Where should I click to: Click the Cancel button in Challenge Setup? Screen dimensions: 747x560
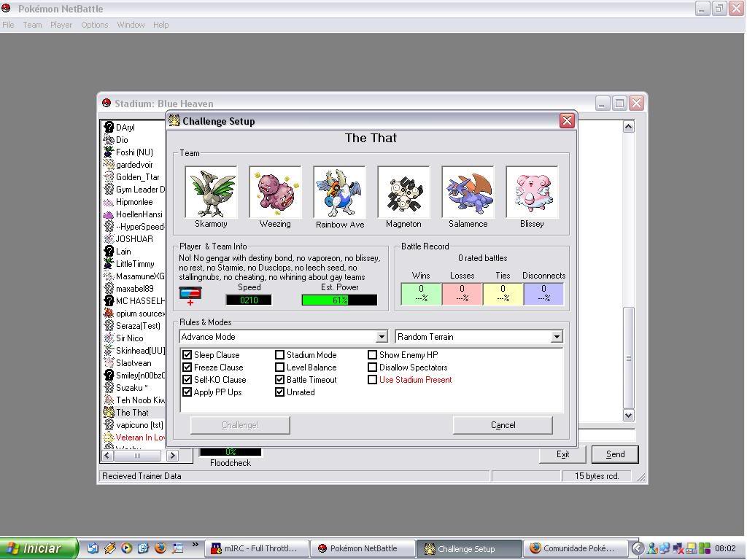[503, 425]
